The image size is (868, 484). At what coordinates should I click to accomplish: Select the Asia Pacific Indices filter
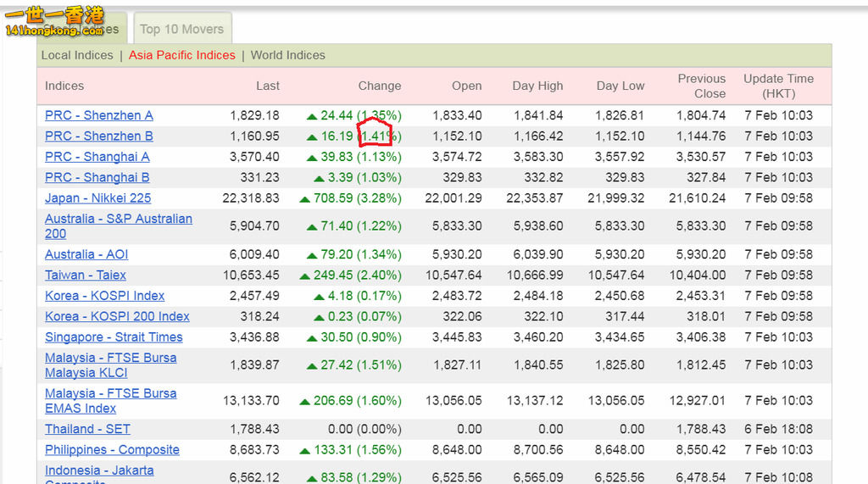182,55
